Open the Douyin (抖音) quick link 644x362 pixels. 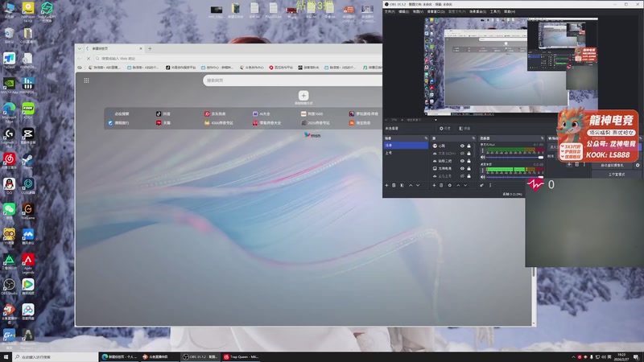[163, 113]
